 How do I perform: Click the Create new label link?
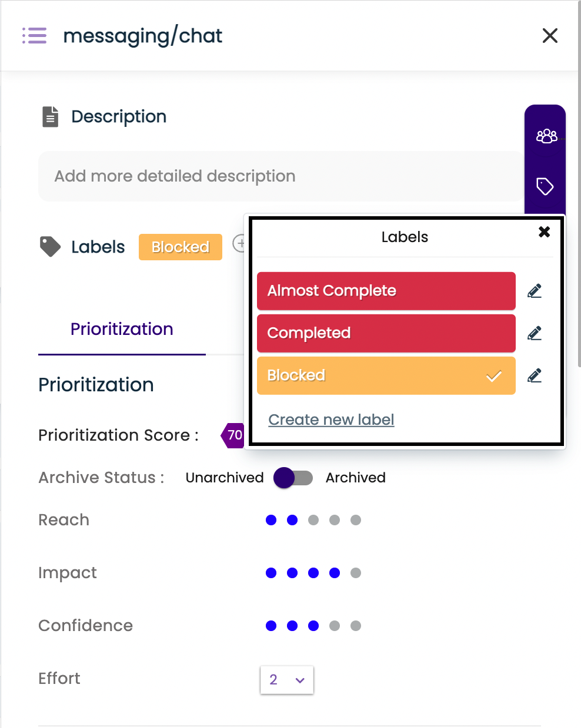tap(331, 420)
